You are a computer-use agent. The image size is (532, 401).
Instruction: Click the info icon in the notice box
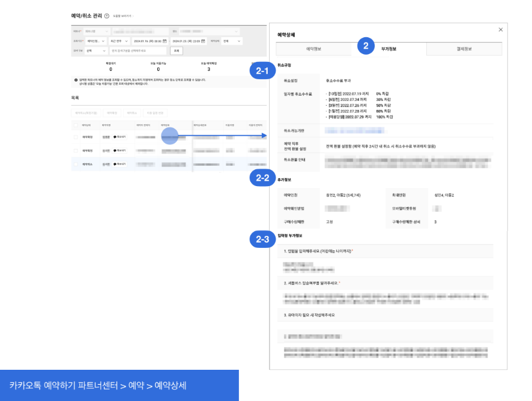click(x=76, y=80)
